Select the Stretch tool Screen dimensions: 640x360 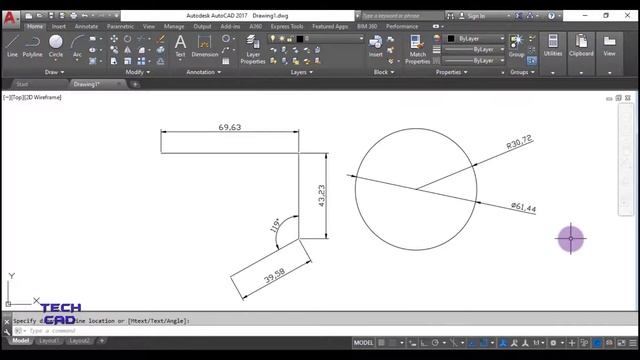[114, 61]
